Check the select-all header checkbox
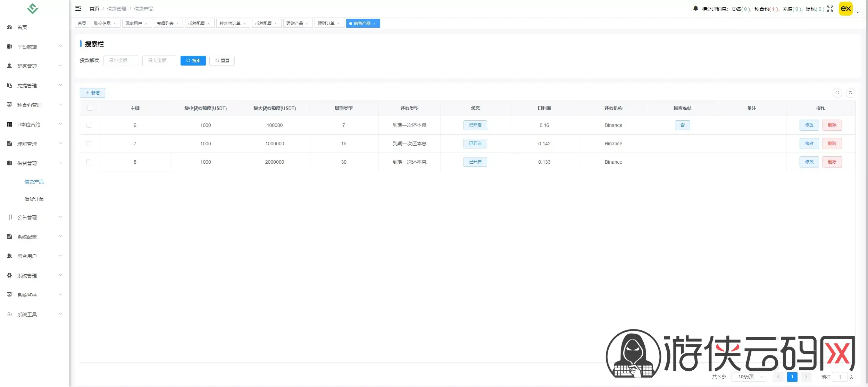Screen dimensions: 868x387 pos(90,108)
